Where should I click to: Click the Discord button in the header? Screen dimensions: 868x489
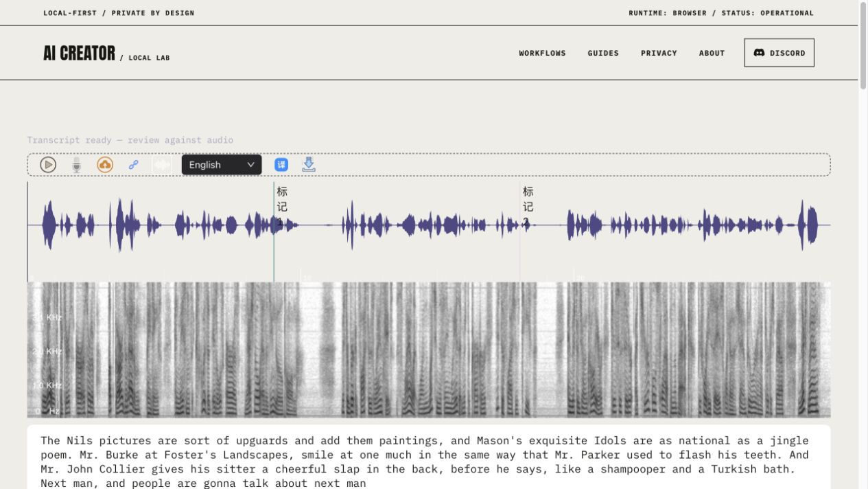point(779,53)
